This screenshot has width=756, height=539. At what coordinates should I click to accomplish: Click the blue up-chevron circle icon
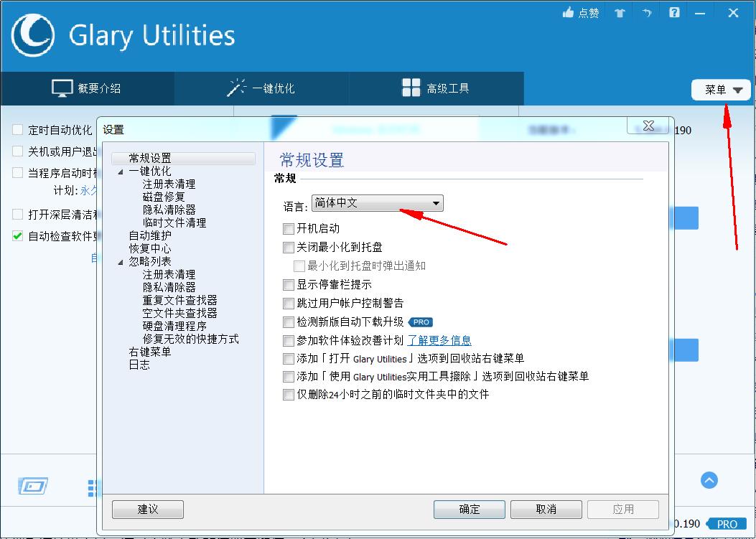(709, 480)
